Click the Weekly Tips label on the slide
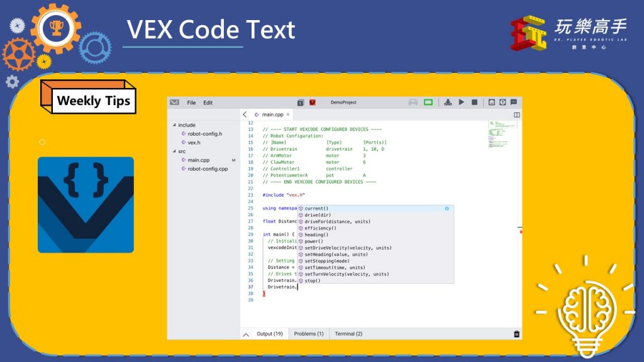The width and height of the screenshot is (644, 362). click(x=94, y=101)
